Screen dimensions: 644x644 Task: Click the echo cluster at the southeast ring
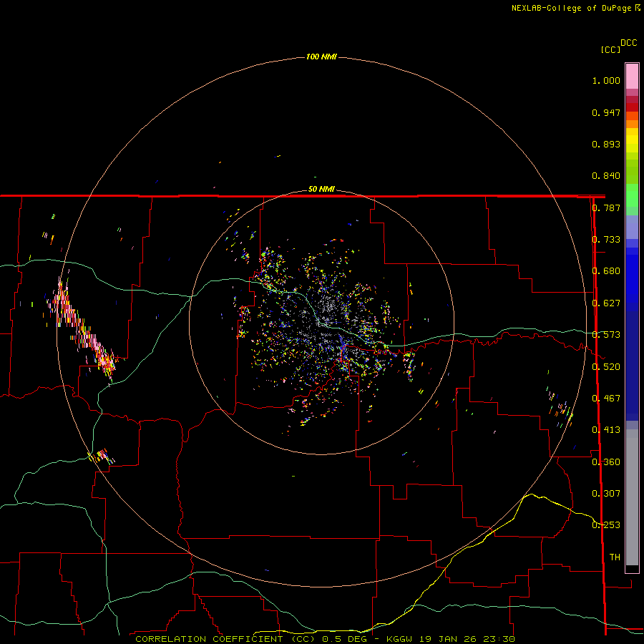point(560,406)
